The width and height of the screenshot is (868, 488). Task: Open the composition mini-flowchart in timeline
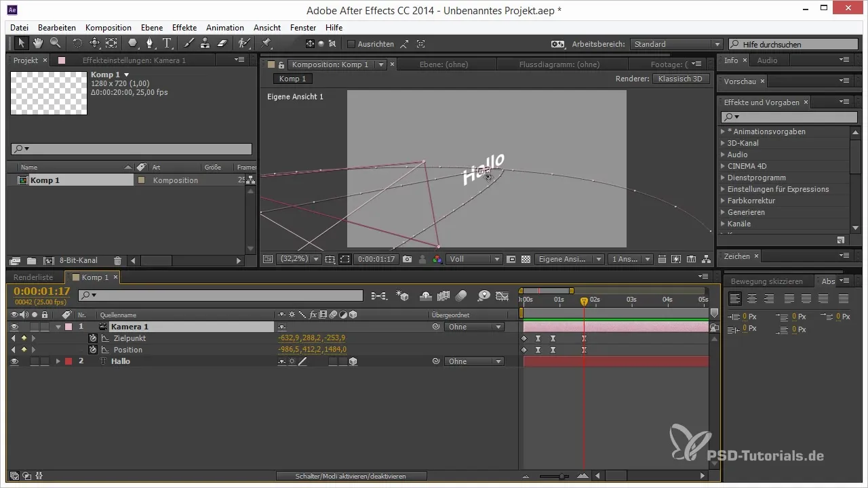tap(379, 296)
